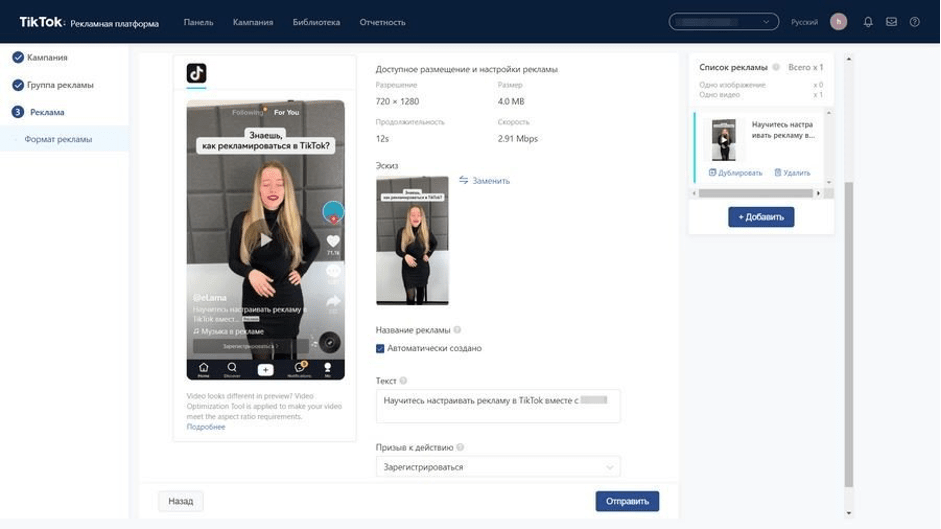The width and height of the screenshot is (941, 529).
Task: Open the notifications bell in the header
Action: [868, 22]
